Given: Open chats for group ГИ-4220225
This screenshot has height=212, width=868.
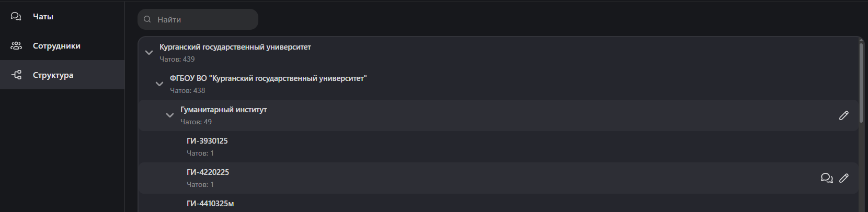Looking at the screenshot, I should [x=826, y=178].
